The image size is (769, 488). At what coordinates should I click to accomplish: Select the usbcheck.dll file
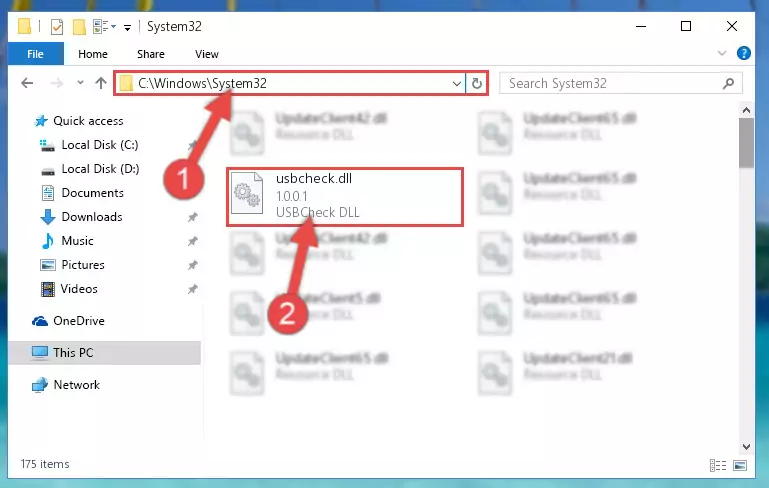[345, 197]
